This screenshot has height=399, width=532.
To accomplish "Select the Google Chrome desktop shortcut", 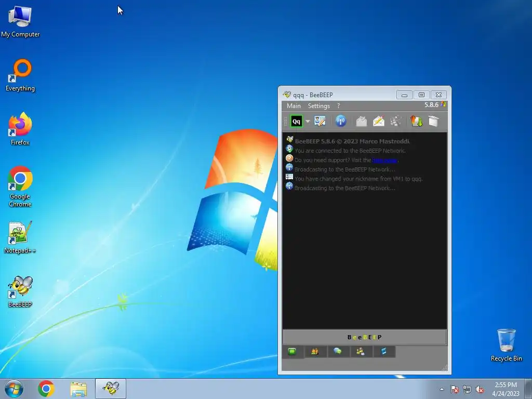I will coord(20,187).
